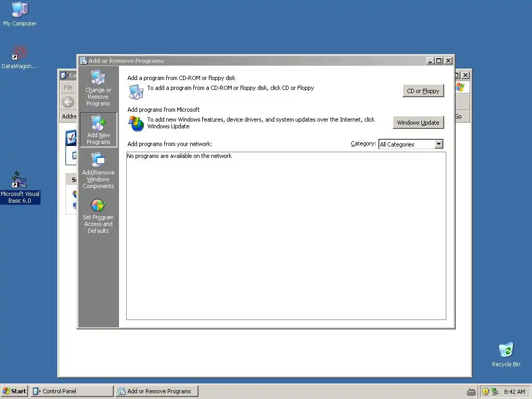The image size is (532, 399).
Task: Select Microsoft Visual Basic 6.0 desktop shortcut
Action: pos(20,188)
